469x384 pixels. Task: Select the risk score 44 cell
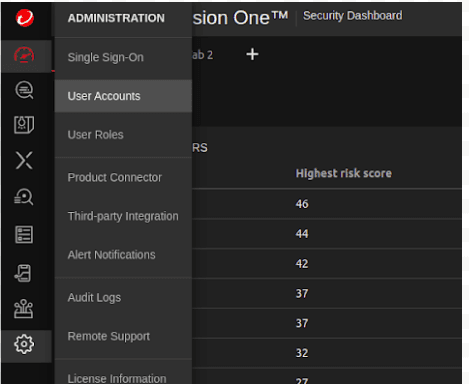coord(302,234)
